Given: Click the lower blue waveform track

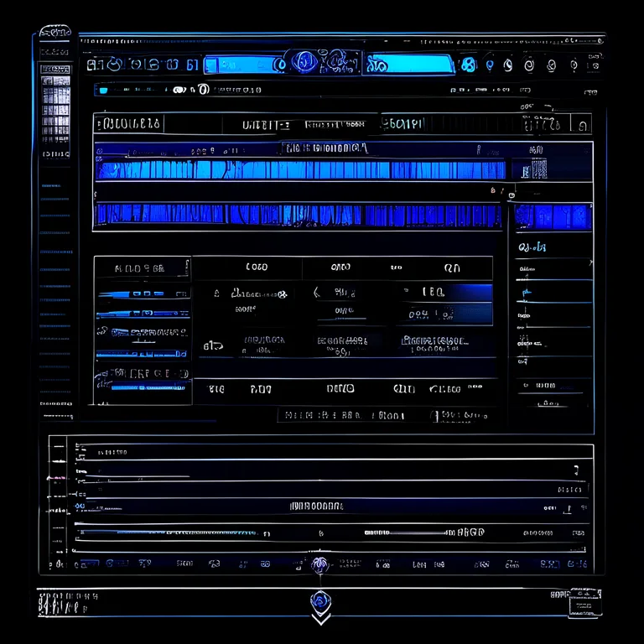Looking at the screenshot, I should tap(299, 215).
